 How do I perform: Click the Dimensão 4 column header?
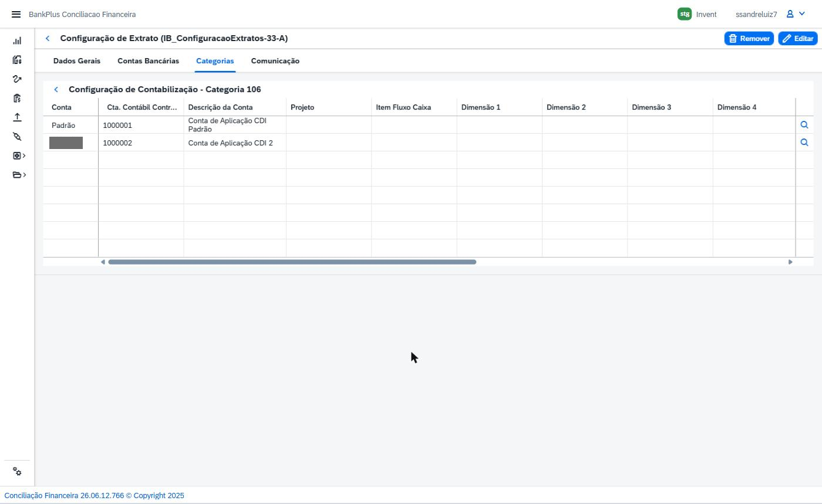[x=754, y=107]
